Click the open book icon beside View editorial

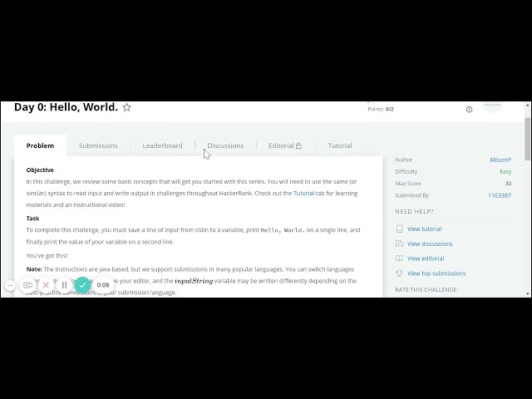point(400,259)
